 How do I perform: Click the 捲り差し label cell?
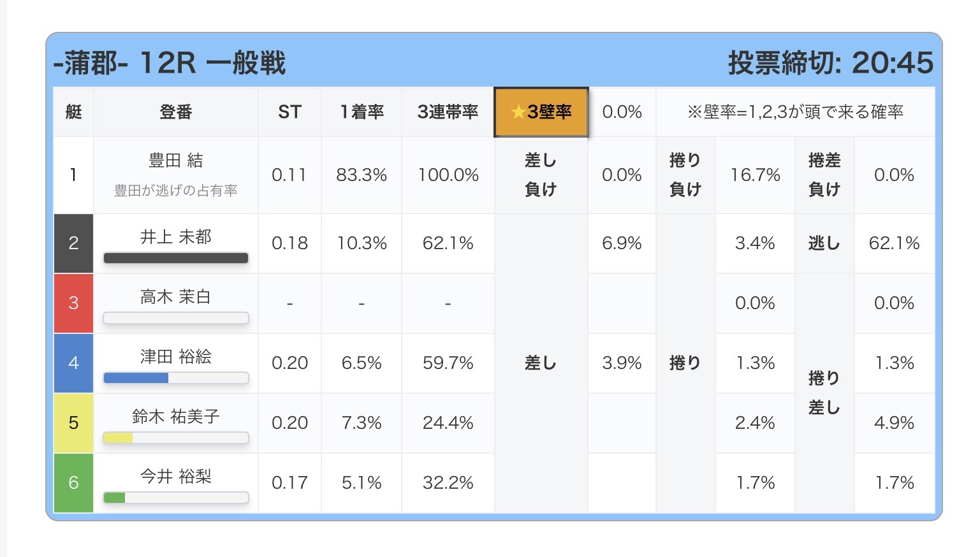tap(824, 393)
